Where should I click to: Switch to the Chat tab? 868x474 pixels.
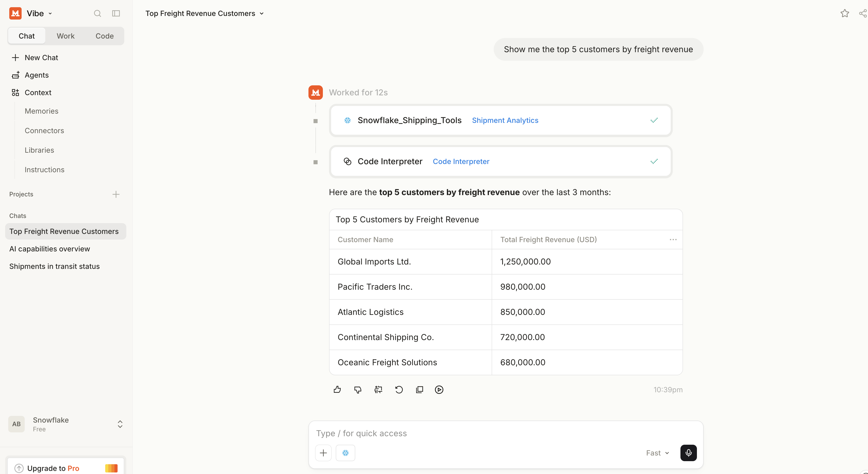26,36
